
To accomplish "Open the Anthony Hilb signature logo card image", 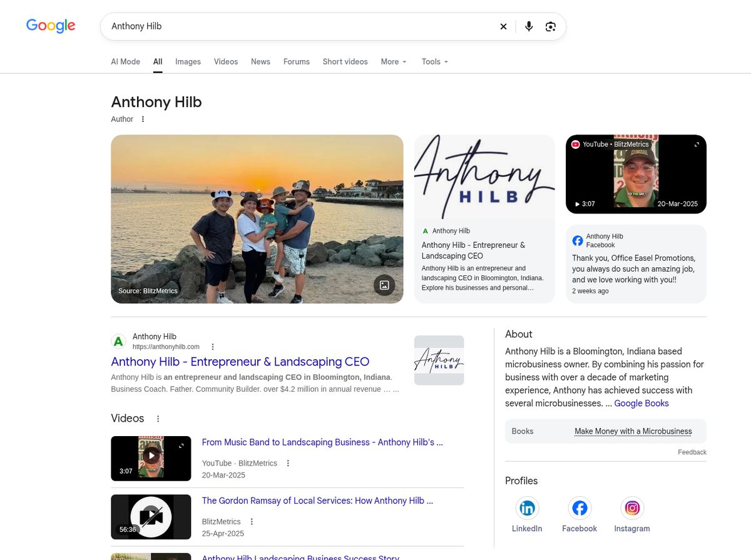I will 484,177.
